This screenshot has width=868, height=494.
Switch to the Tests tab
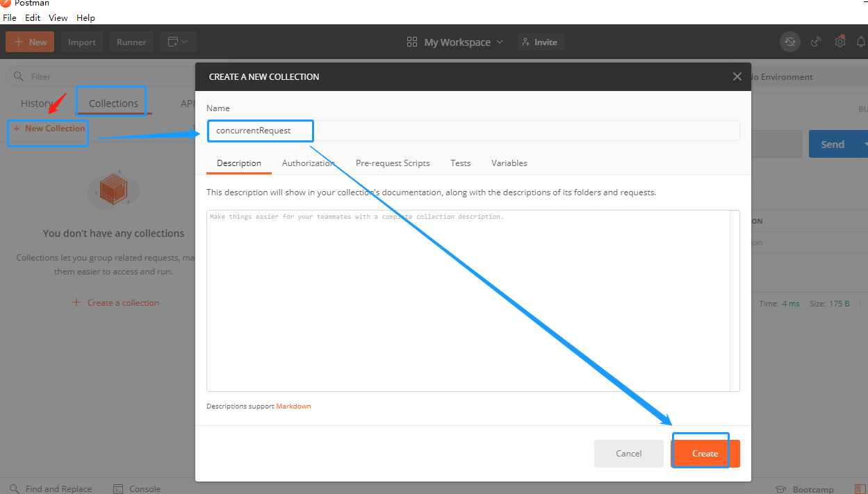pos(460,163)
